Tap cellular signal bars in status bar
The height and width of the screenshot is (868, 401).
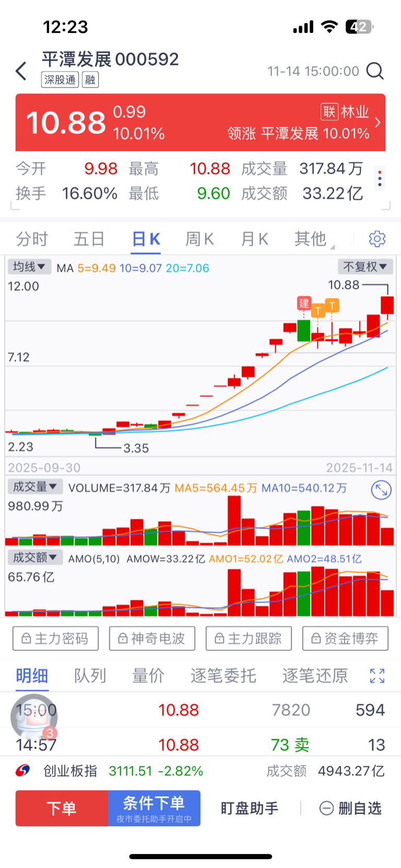pos(303,27)
